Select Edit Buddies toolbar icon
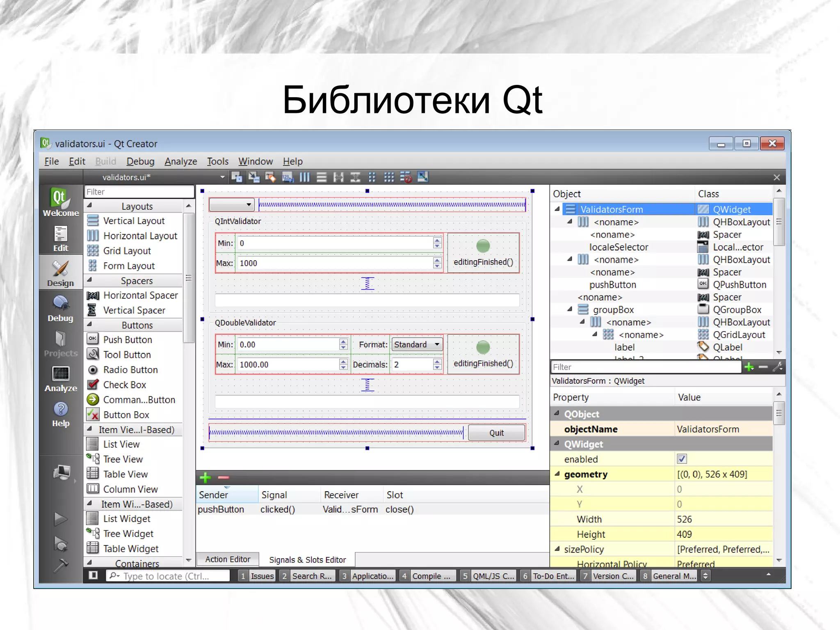This screenshot has height=630, width=840. point(271,177)
